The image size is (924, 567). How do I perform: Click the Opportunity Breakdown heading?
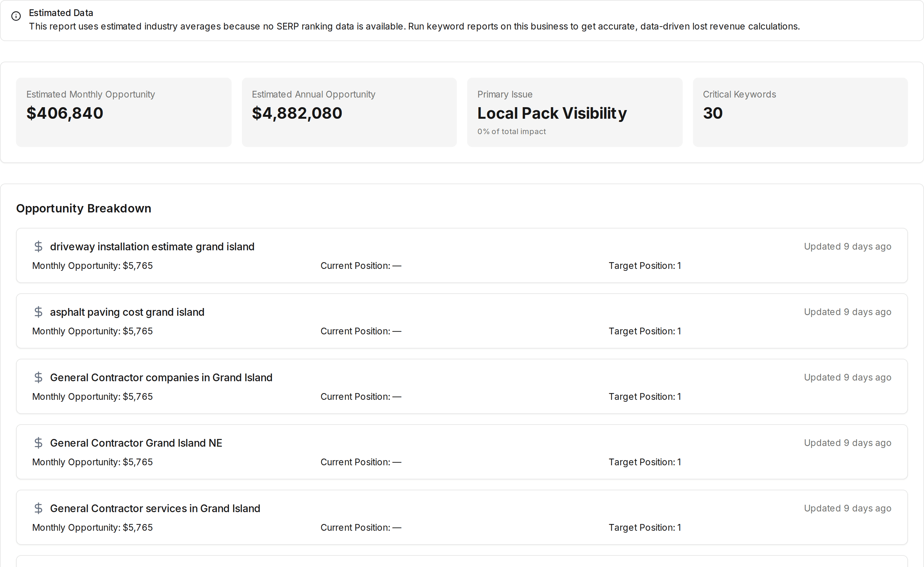(84, 208)
